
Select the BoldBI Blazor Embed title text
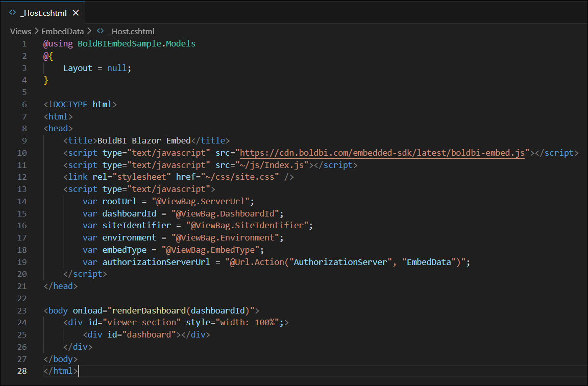(x=143, y=140)
